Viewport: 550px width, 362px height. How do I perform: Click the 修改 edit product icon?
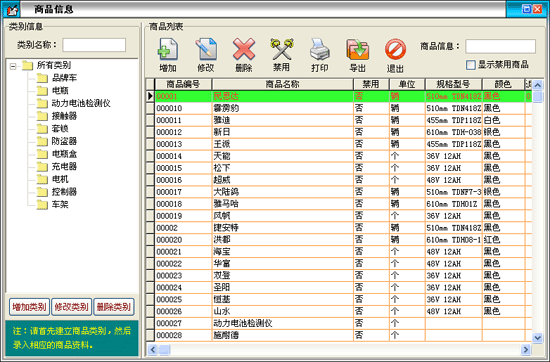coord(206,49)
